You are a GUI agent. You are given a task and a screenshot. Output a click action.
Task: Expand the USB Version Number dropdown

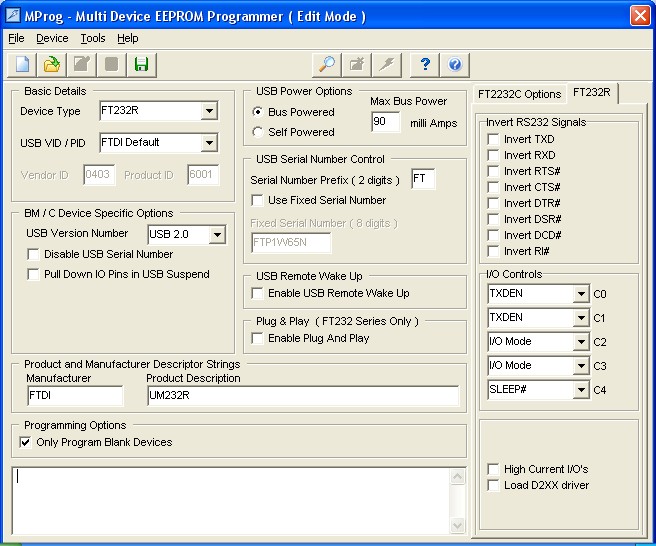click(217, 236)
